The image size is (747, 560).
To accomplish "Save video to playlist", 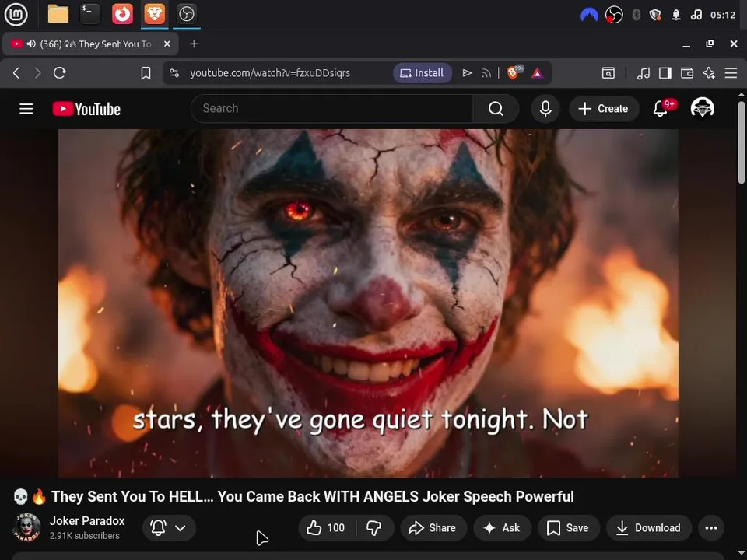I will [x=568, y=527].
